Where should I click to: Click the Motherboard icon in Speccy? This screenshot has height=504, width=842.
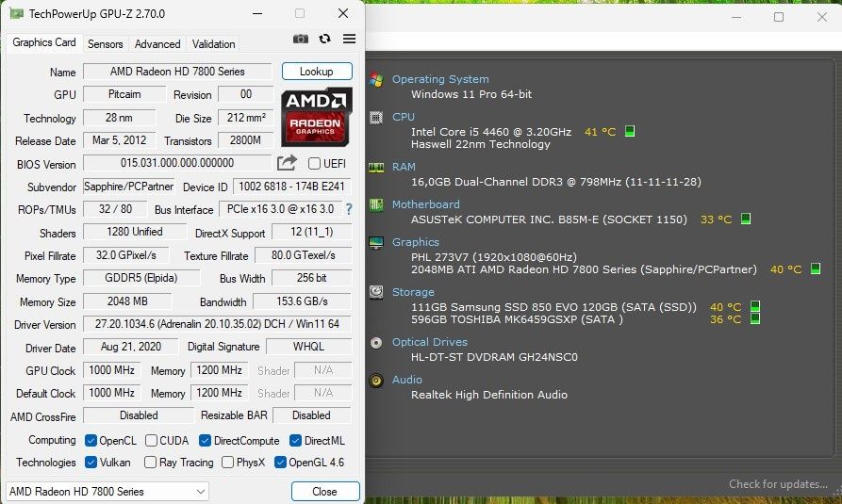coord(376,204)
